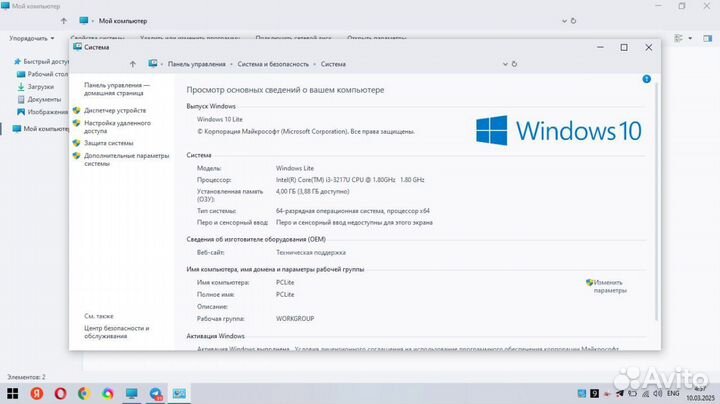Toggle the preview pane in Мой компьютер window
The image size is (720, 404).
click(x=707, y=39)
